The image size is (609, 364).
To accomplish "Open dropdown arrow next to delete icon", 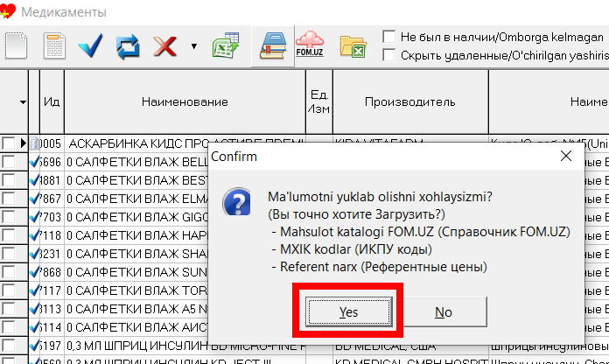I will (x=193, y=46).
